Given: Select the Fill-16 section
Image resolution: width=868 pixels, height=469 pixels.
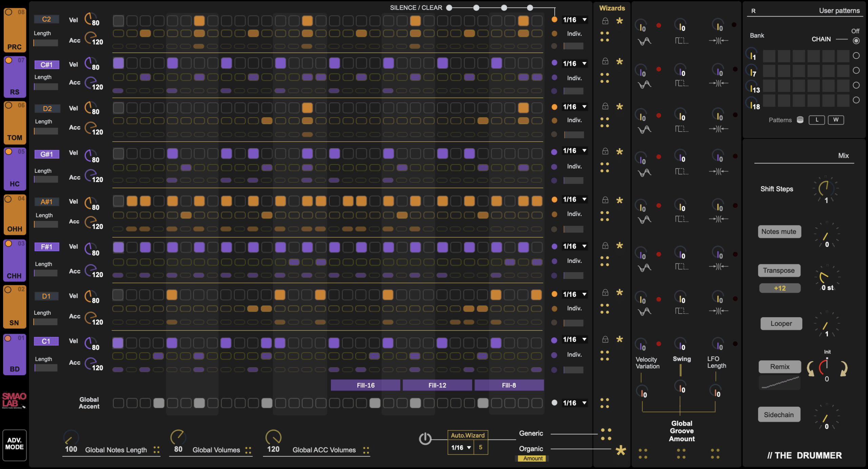Looking at the screenshot, I should (366, 385).
